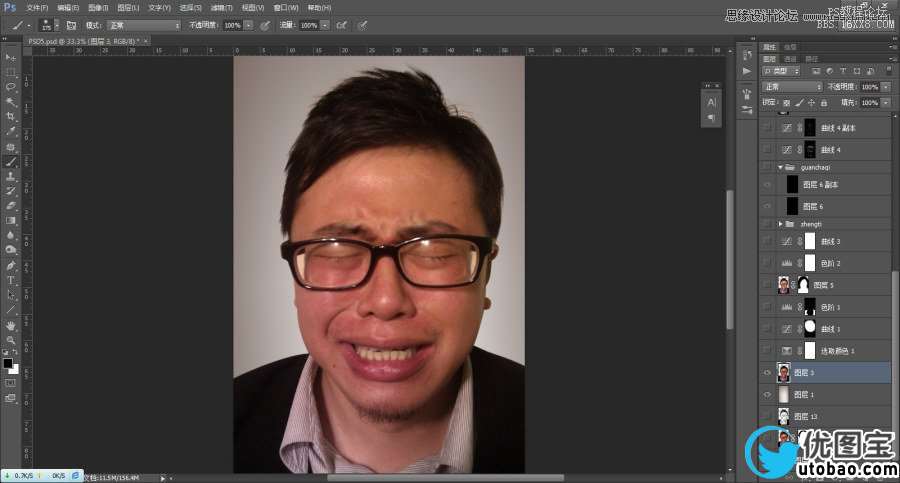Show the 曲线 3 layer
This screenshot has width=900, height=483.
point(767,241)
